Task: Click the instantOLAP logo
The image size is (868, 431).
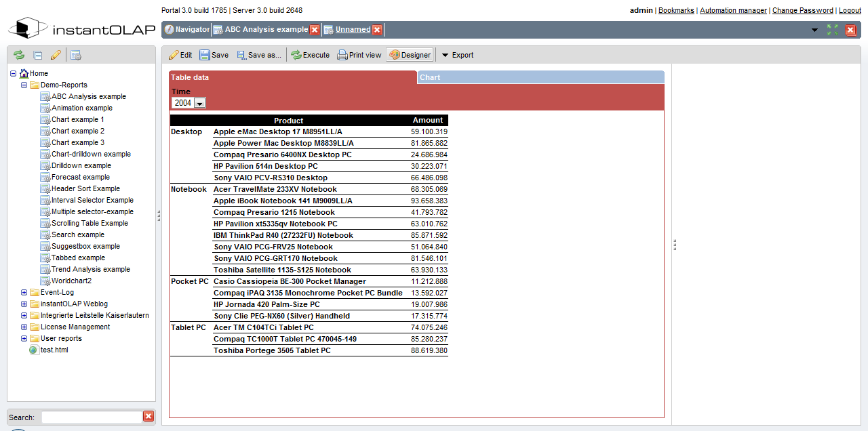Action: coord(82,29)
